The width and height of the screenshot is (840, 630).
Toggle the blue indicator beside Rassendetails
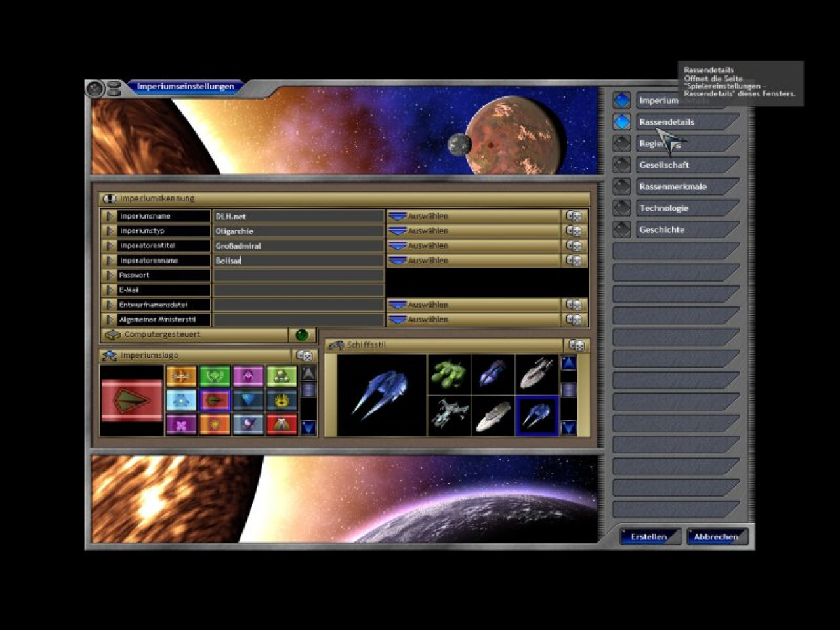pyautogui.click(x=621, y=122)
